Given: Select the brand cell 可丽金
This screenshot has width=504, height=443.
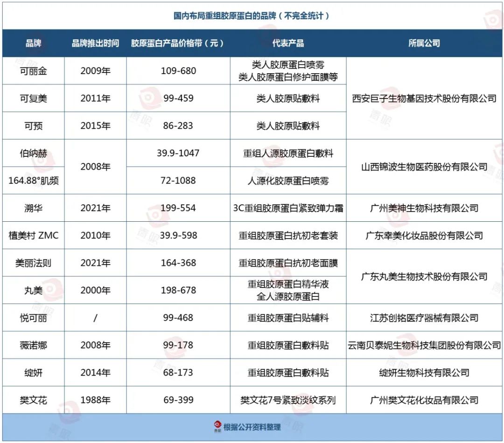Looking at the screenshot, I should click(34, 71).
